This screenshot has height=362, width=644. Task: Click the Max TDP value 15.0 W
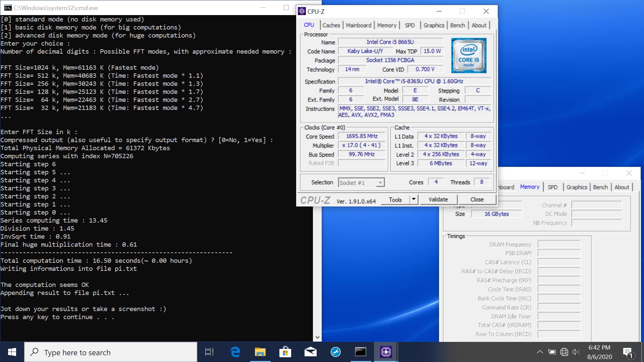[432, 51]
